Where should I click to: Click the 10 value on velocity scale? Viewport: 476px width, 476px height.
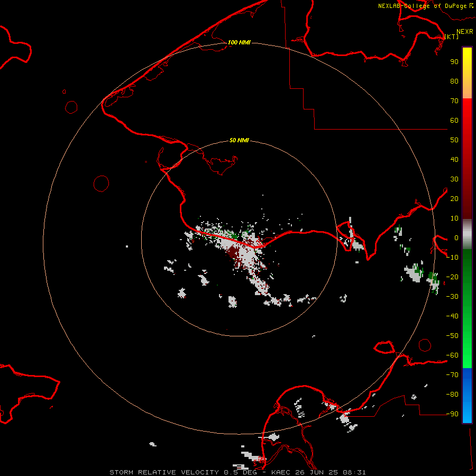(454, 218)
